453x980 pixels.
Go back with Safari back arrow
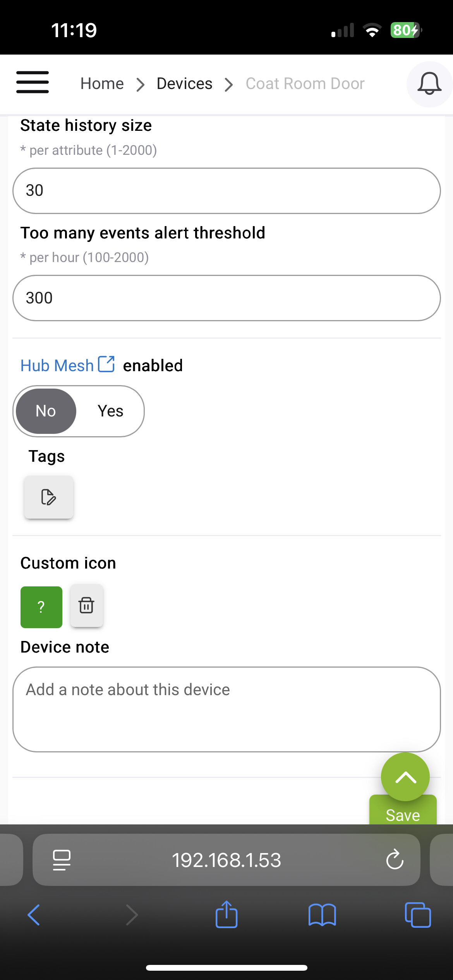(34, 915)
